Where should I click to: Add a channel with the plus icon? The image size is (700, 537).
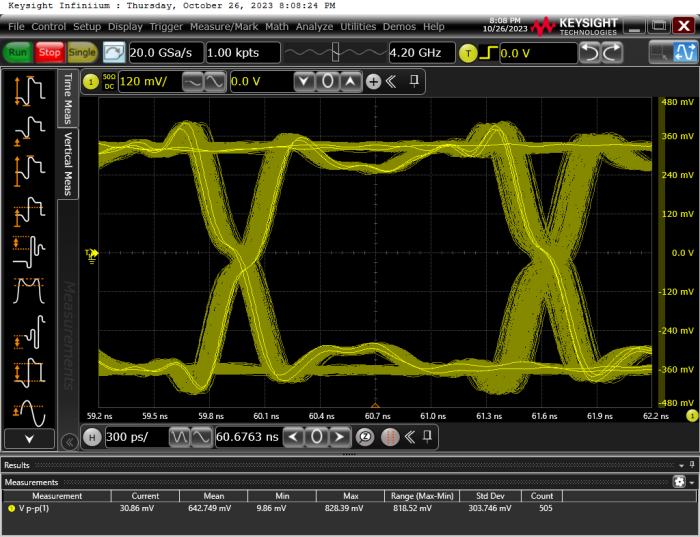(x=373, y=81)
